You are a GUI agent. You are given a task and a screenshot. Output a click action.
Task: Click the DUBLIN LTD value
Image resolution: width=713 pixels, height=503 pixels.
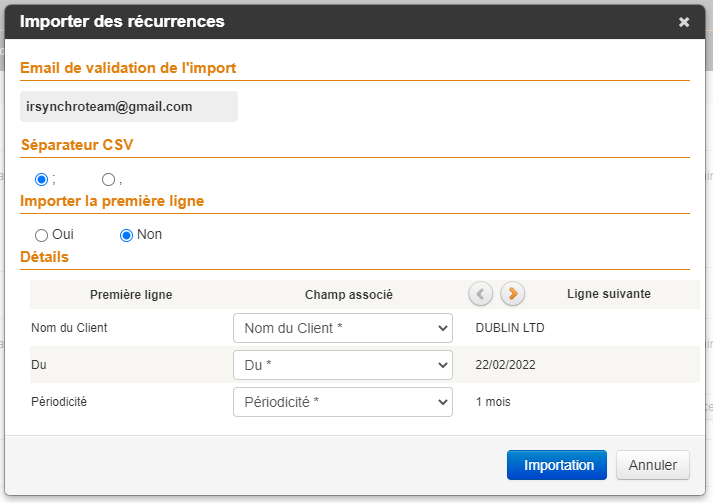coord(510,328)
